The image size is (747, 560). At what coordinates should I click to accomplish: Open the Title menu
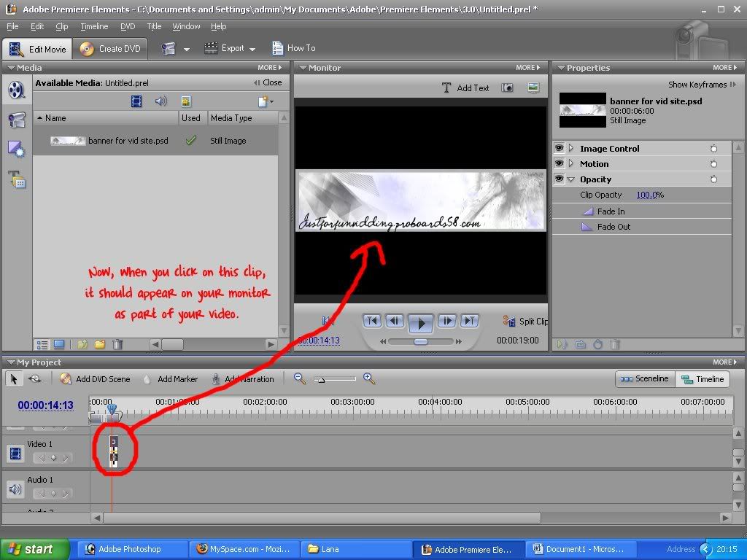click(154, 26)
